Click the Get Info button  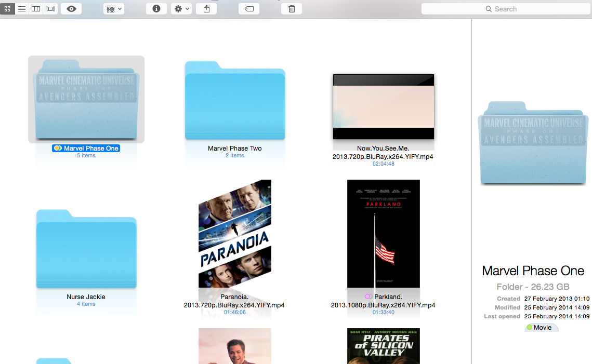(x=156, y=9)
